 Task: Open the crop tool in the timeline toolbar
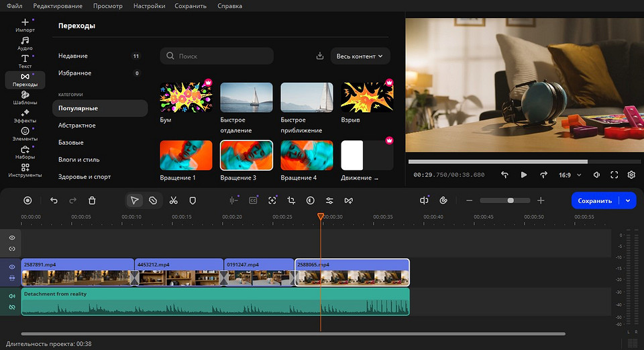(x=291, y=200)
